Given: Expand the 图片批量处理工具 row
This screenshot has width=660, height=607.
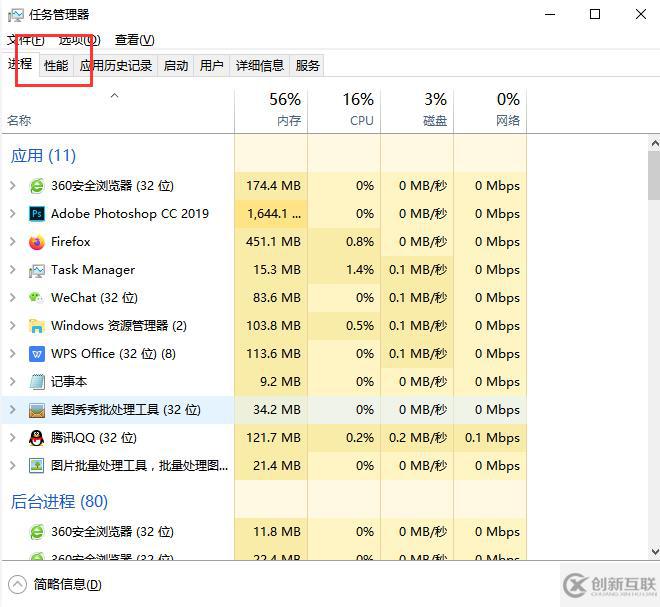Looking at the screenshot, I should 13,466.
